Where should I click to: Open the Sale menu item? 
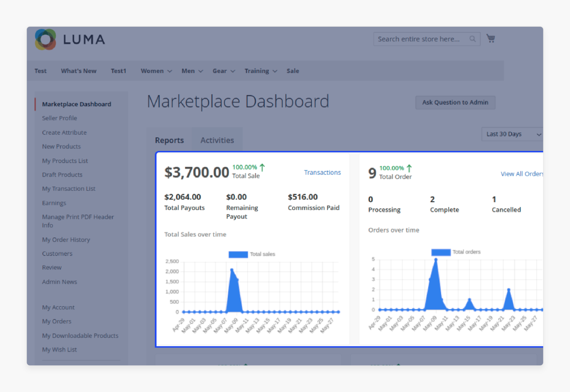(293, 71)
